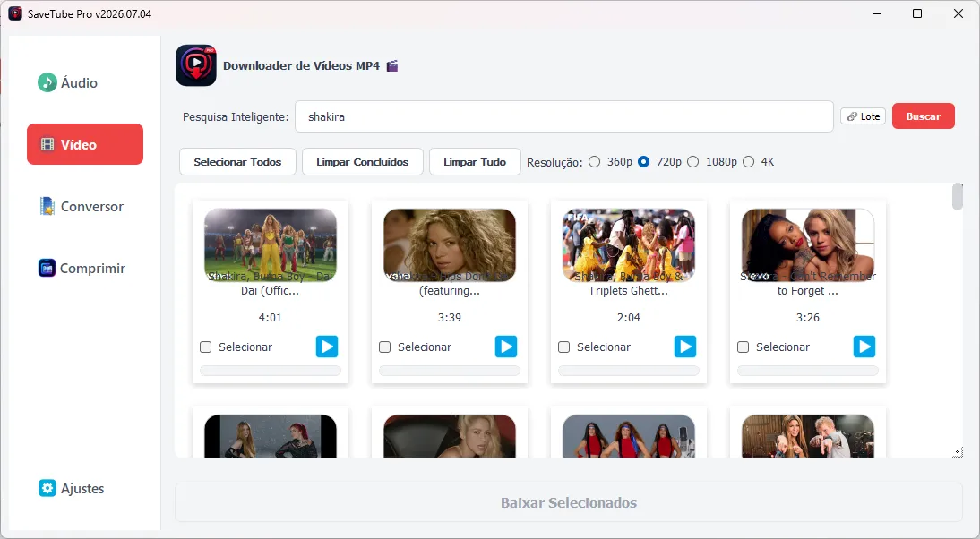The height and width of the screenshot is (539, 980).
Task: Choose 720p resolution
Action: coord(644,162)
